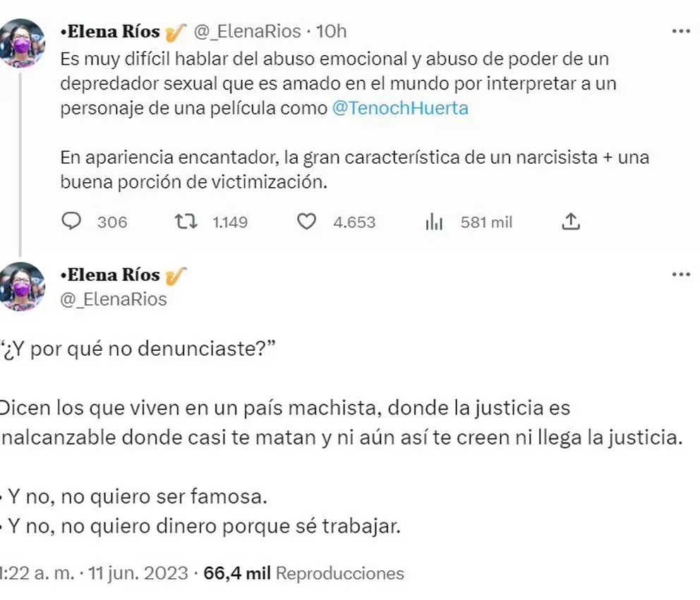Image resolution: width=700 pixels, height=600 pixels.
Task: Click the second tweet's profile avatar
Action: [23, 285]
